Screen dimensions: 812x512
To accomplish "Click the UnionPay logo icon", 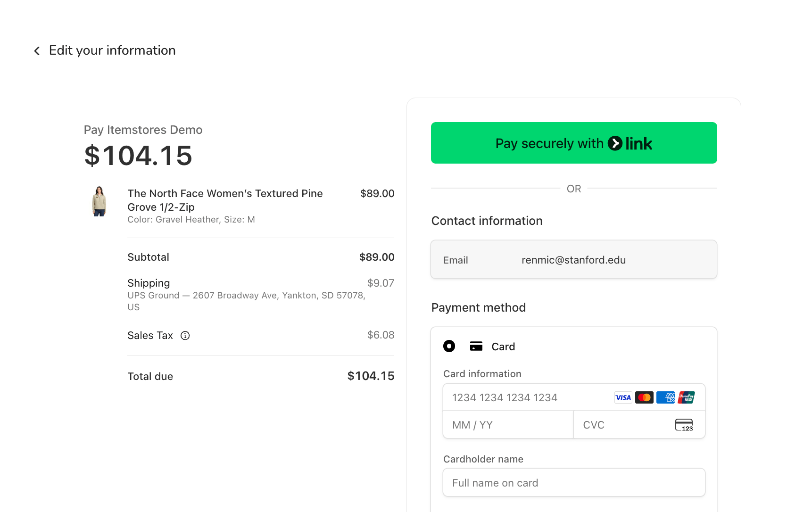I will 687,397.
